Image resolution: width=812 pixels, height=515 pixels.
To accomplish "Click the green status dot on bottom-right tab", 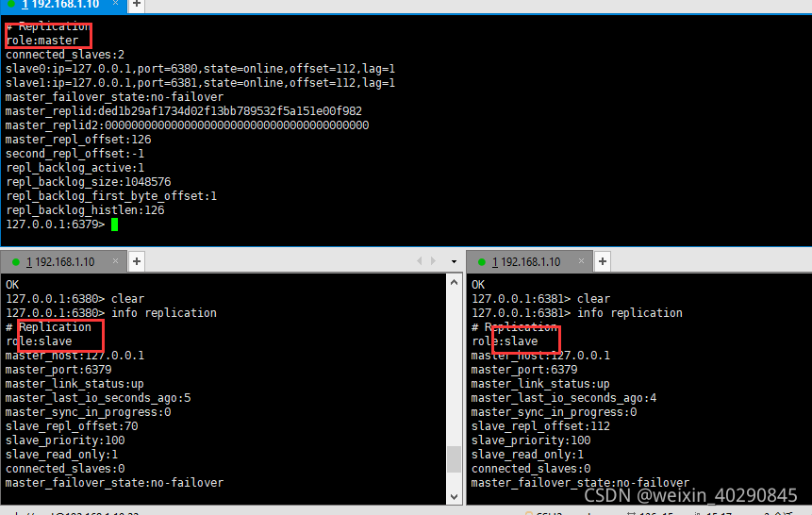I will point(482,262).
